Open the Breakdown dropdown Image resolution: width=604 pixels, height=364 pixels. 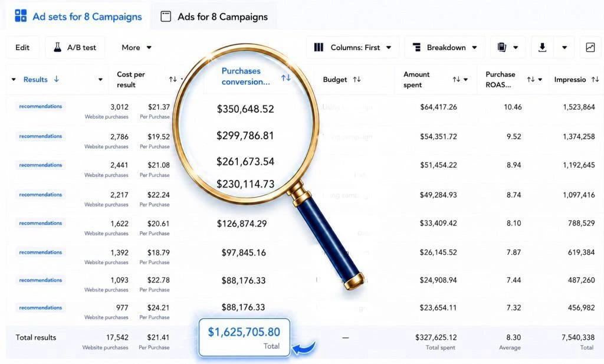445,47
